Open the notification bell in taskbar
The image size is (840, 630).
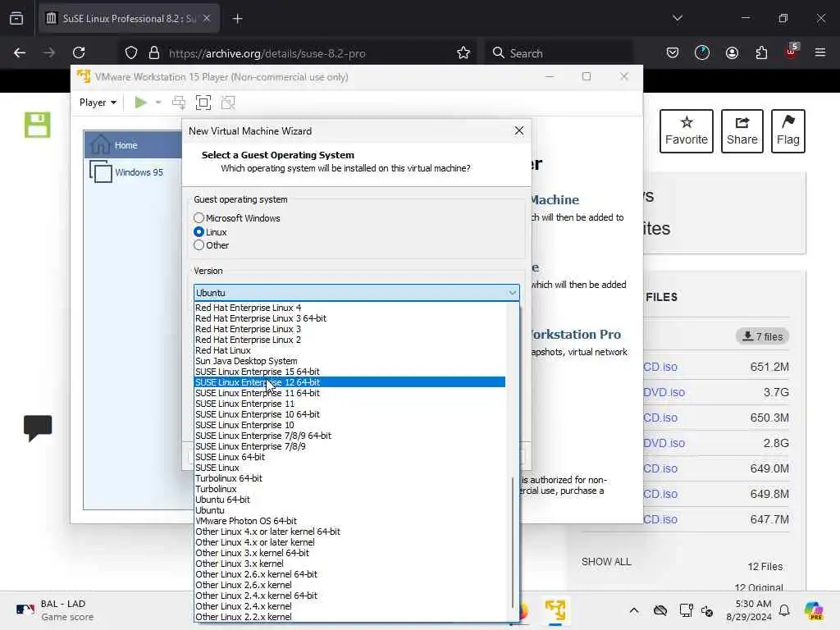coord(784,610)
